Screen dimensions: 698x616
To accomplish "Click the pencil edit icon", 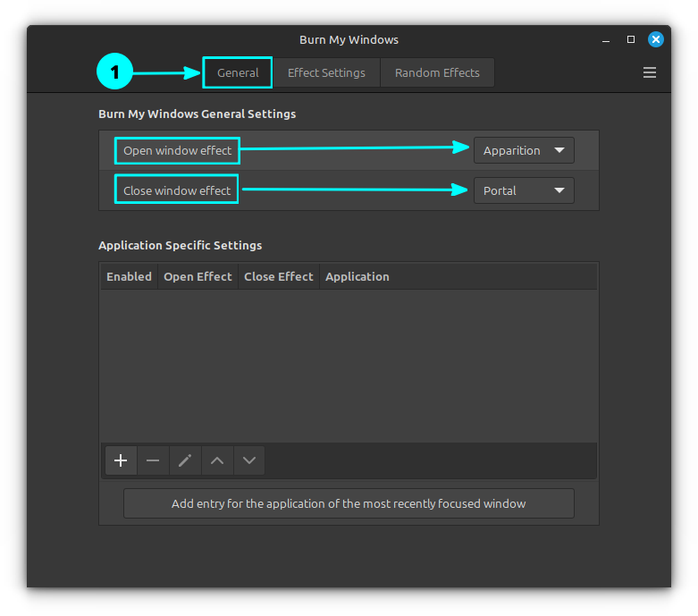I will (185, 460).
